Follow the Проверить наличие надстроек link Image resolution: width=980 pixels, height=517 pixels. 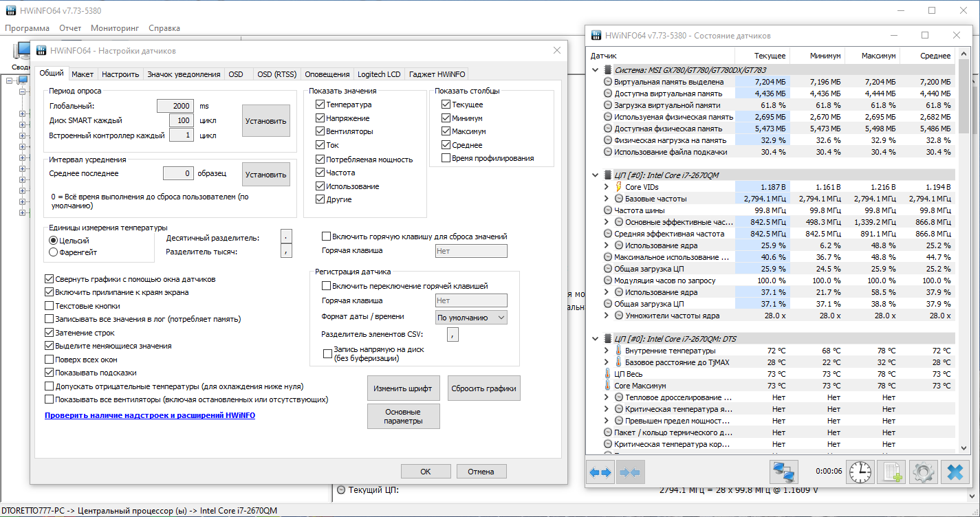click(x=150, y=415)
